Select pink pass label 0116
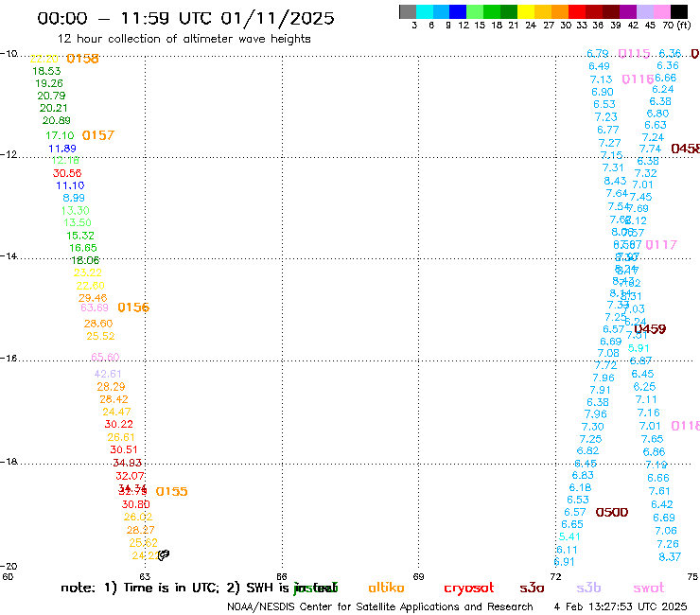The height and width of the screenshot is (615, 700). [638, 79]
